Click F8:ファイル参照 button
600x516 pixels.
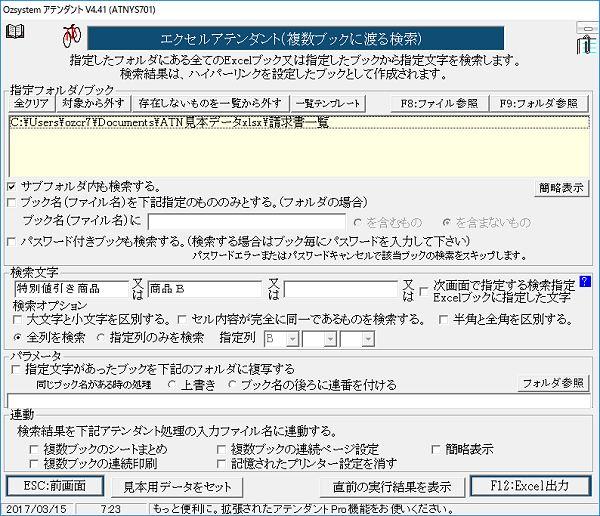(439, 103)
